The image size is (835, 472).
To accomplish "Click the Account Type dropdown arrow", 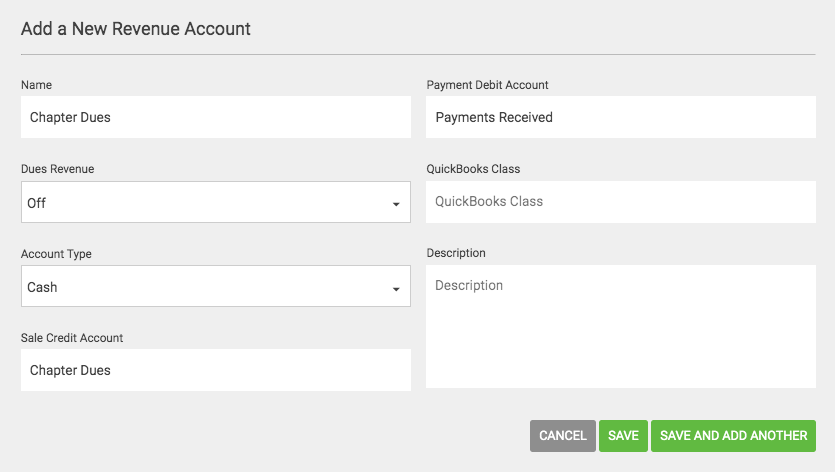I will tap(396, 289).
